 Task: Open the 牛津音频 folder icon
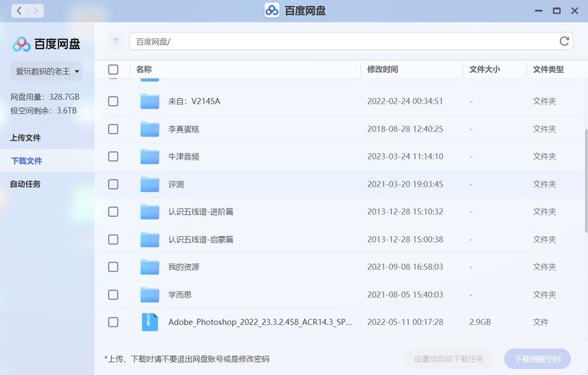tap(150, 157)
